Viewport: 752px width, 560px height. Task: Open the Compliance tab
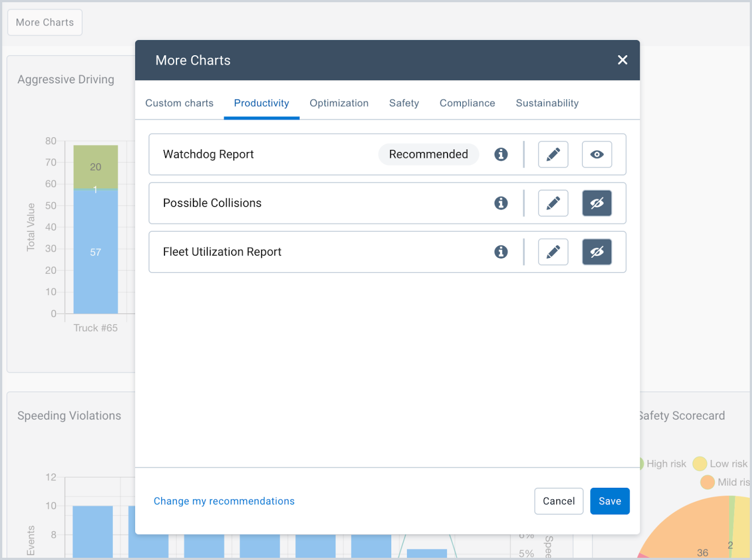pos(467,103)
